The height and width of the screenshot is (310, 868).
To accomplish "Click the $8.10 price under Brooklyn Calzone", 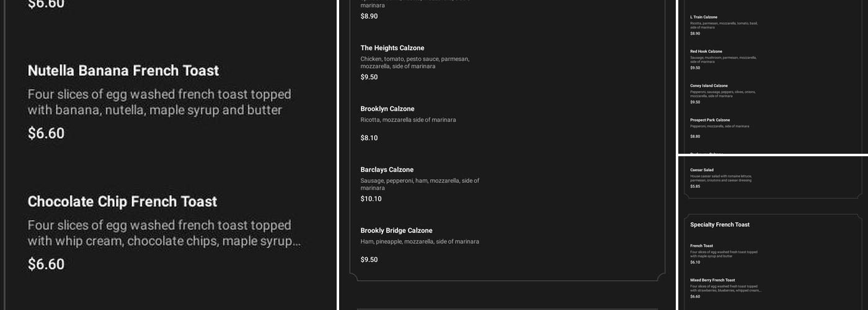I will 369,138.
